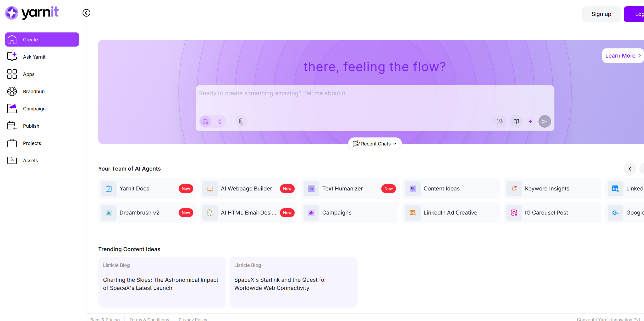Click the send arrow button
This screenshot has width=644, height=321.
tap(544, 121)
